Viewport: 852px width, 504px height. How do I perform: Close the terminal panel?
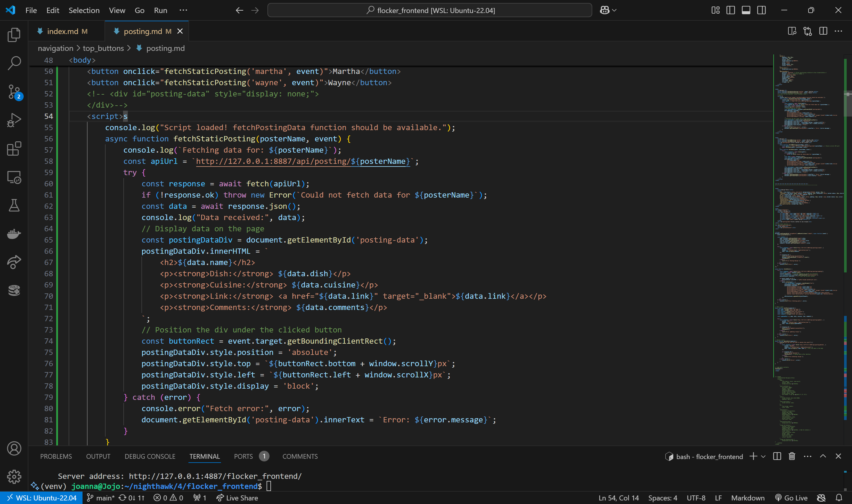(x=838, y=456)
